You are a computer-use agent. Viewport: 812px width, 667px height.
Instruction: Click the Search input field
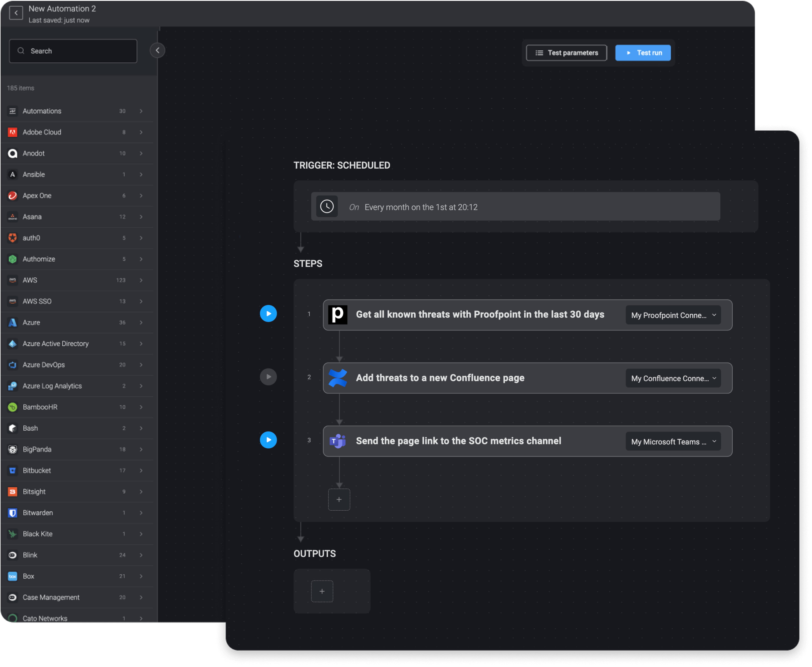[x=73, y=51]
